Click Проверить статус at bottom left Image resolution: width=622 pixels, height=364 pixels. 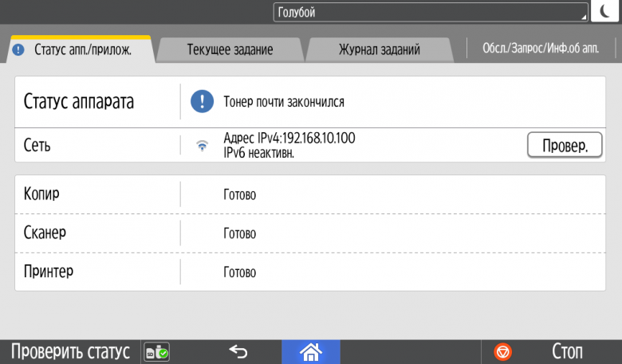click(x=70, y=352)
